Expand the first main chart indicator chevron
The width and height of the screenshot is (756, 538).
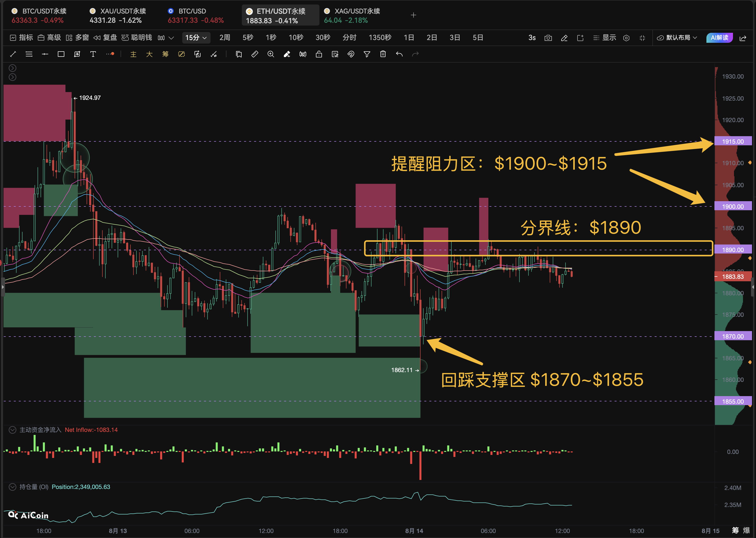point(13,68)
